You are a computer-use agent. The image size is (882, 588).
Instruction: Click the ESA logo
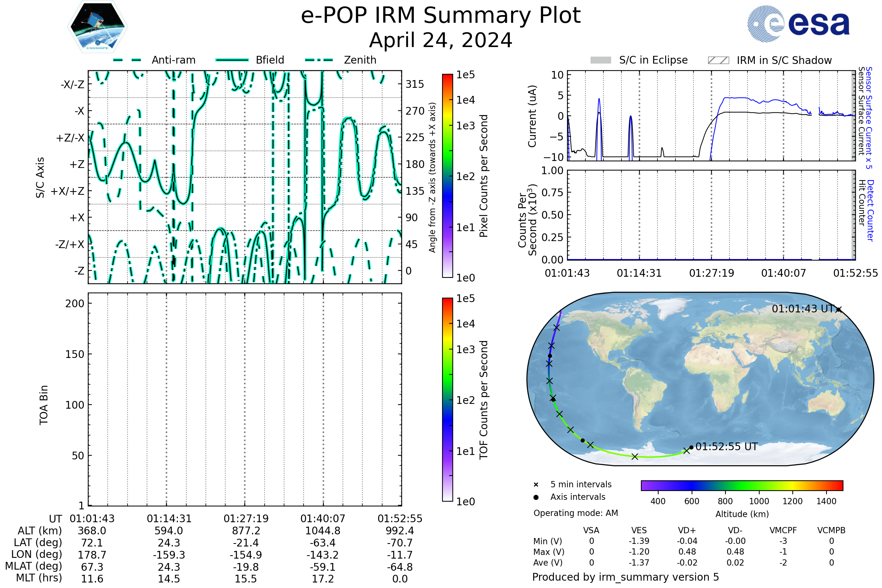tap(799, 24)
